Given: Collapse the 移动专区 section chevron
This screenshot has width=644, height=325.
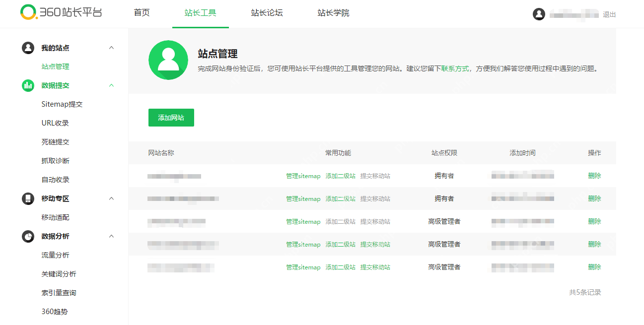Looking at the screenshot, I should (x=111, y=198).
